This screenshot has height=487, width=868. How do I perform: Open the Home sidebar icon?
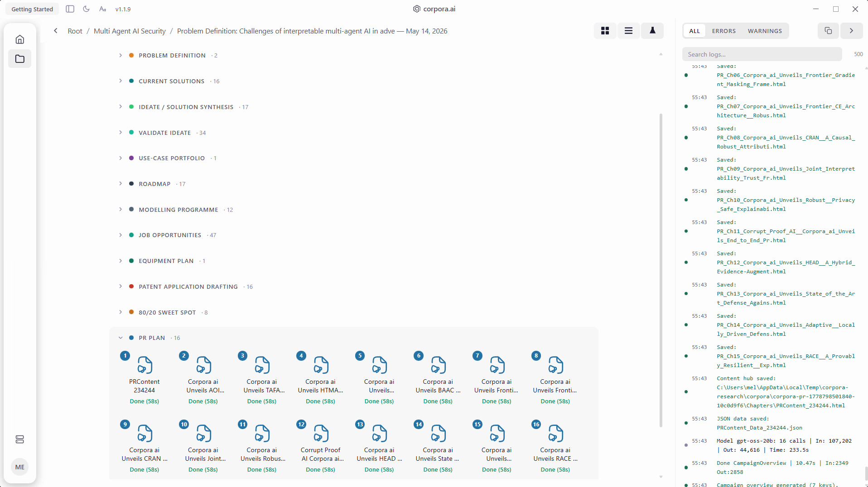tap(20, 39)
